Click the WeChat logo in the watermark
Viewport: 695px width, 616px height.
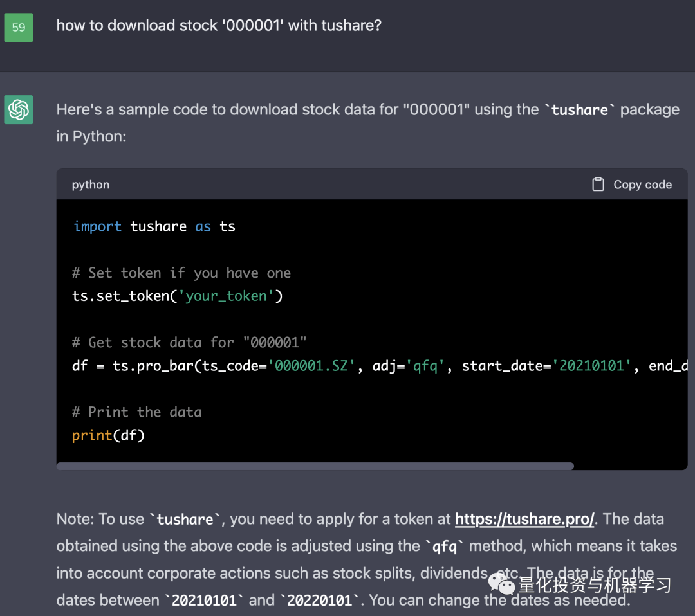[501, 584]
